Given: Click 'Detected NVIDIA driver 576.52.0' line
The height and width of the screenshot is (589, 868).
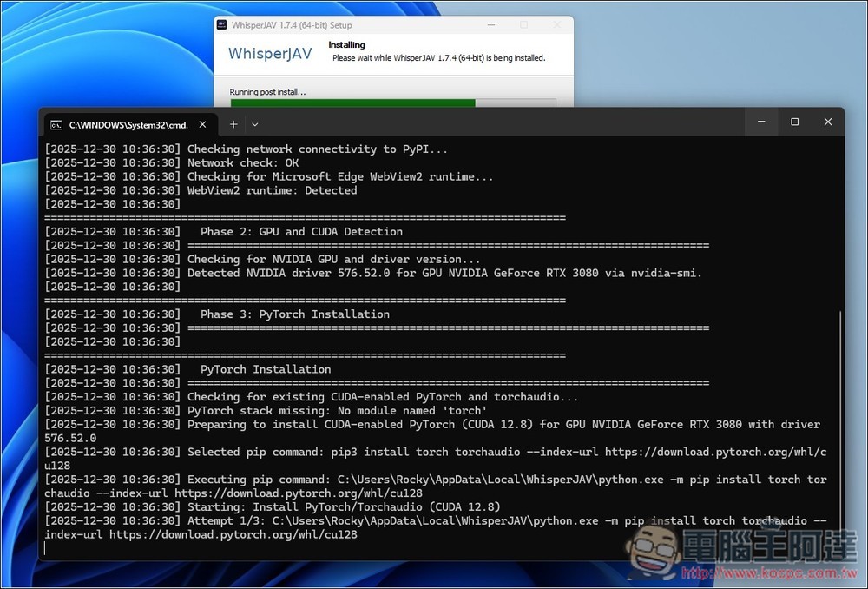Looking at the screenshot, I should pyautogui.click(x=373, y=273).
